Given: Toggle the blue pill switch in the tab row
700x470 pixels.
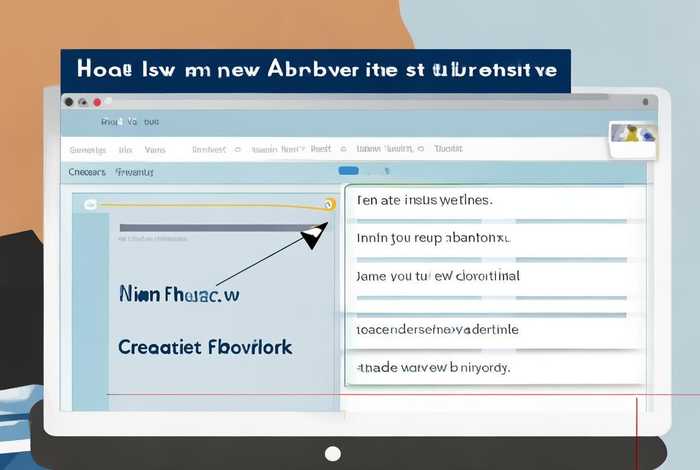Looking at the screenshot, I should [348, 171].
